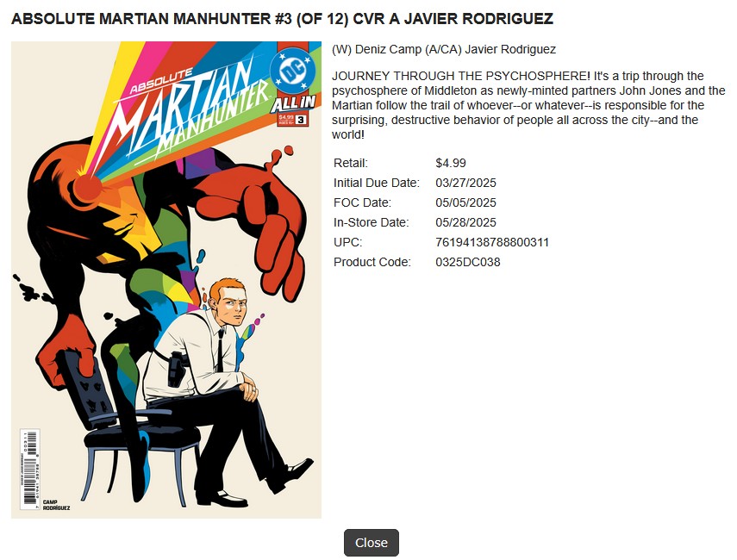This screenshot has height=560, width=737.
Task: Click the Camp Rodriguez signature on cover
Action: (x=56, y=505)
